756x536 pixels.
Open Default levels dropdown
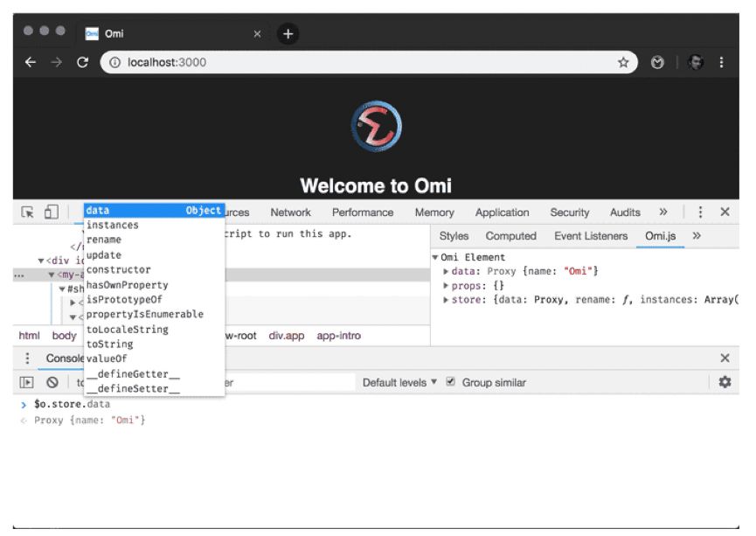(x=399, y=383)
